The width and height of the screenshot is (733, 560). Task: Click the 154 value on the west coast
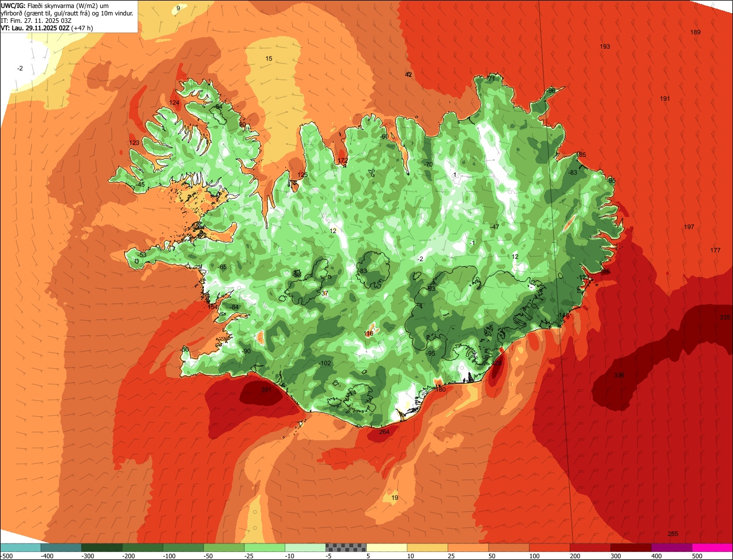tap(212, 307)
